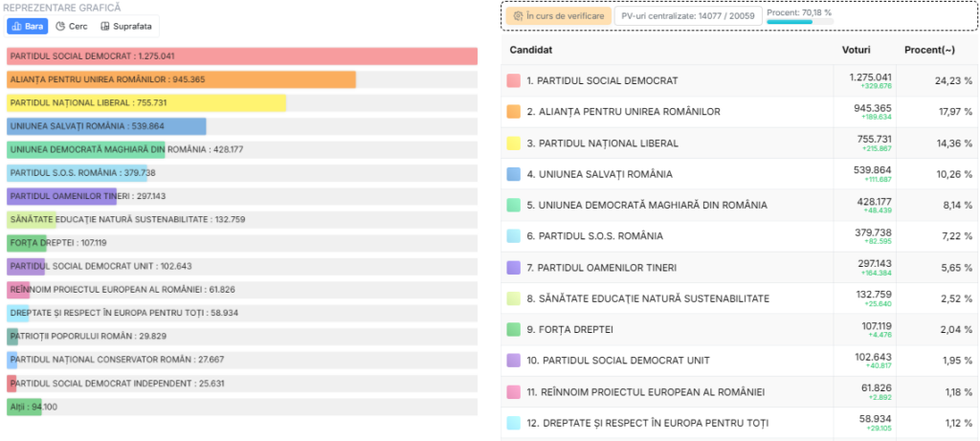Click the blue swatch for Uniunea Salvați România
This screenshot has height=441, width=980.
coord(514,174)
